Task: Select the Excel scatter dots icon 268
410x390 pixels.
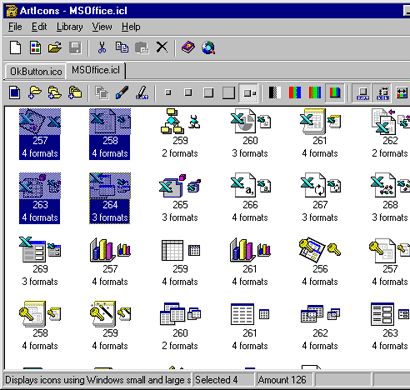Action: (x=390, y=198)
